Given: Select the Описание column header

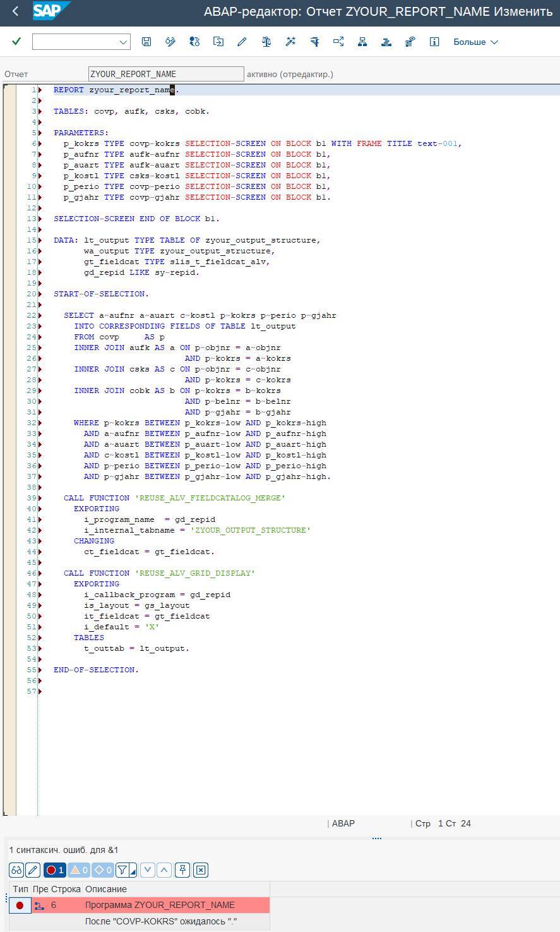Looking at the screenshot, I should coord(106,889).
